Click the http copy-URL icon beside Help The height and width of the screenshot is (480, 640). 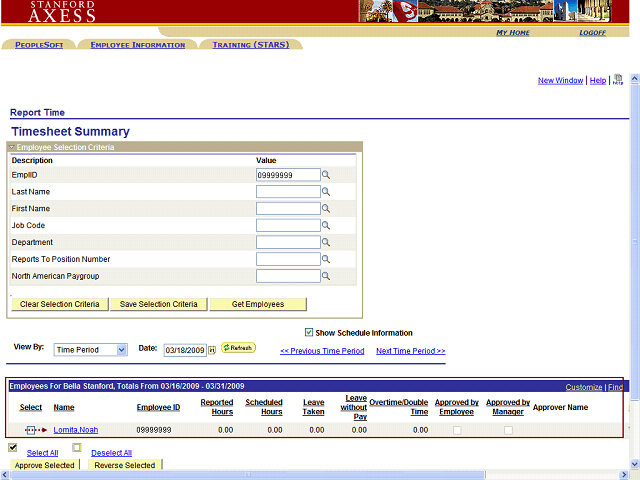click(618, 80)
